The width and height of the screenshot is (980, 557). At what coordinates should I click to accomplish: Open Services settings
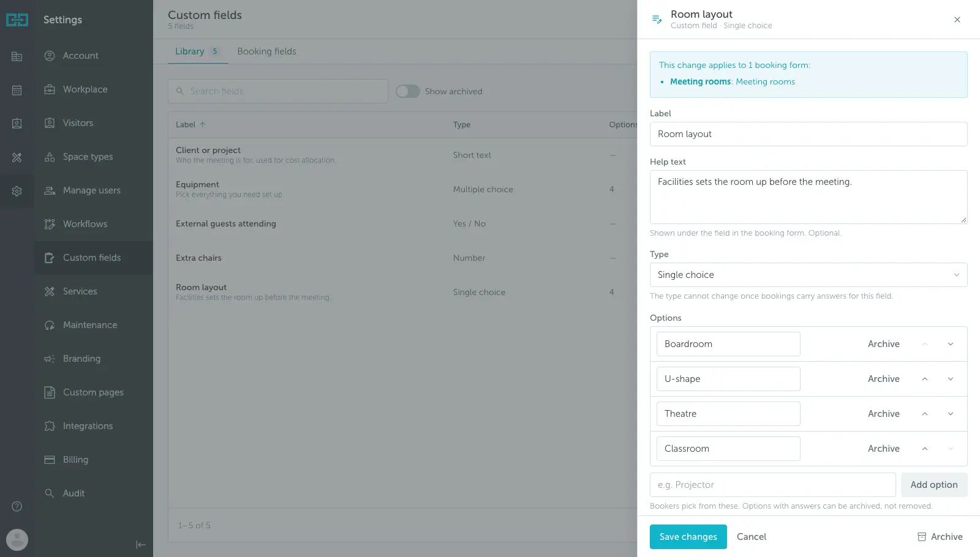93,291
